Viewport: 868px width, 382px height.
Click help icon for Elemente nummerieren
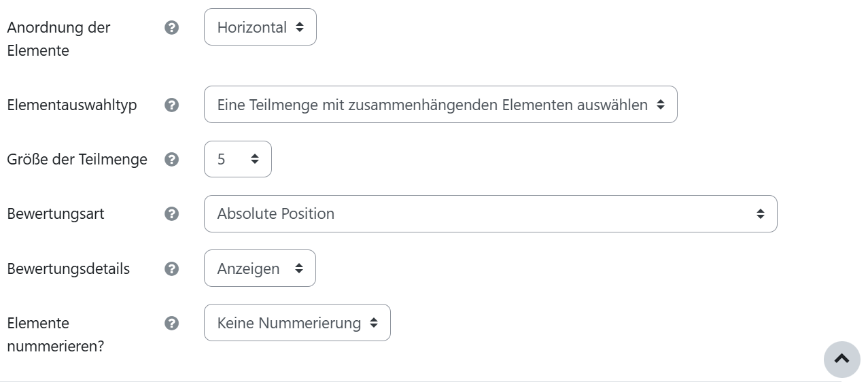pyautogui.click(x=172, y=323)
